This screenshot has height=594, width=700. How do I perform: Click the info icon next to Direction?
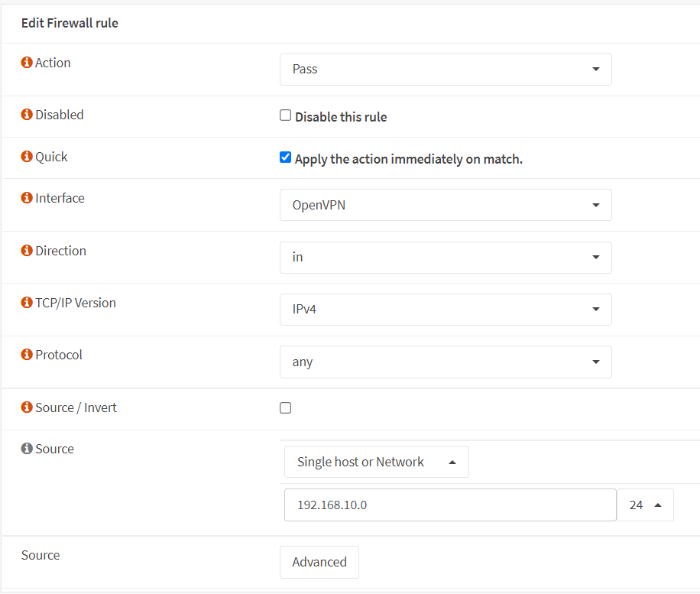[28, 251]
